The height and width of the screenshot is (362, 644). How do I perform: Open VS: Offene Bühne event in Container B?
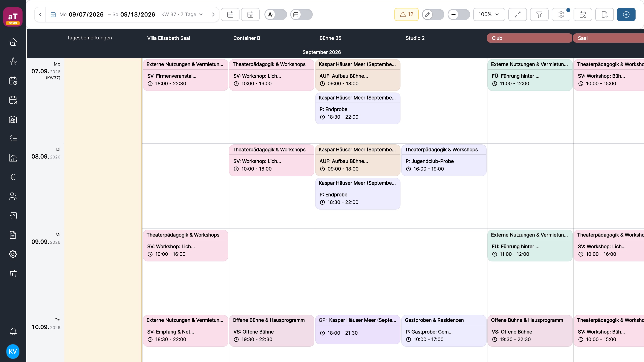[x=271, y=331]
